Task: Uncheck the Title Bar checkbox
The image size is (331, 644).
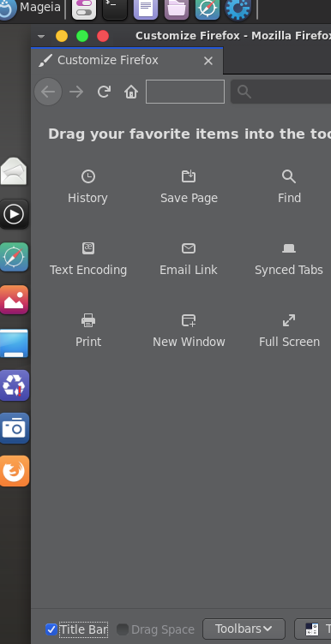Action: pos(51,629)
